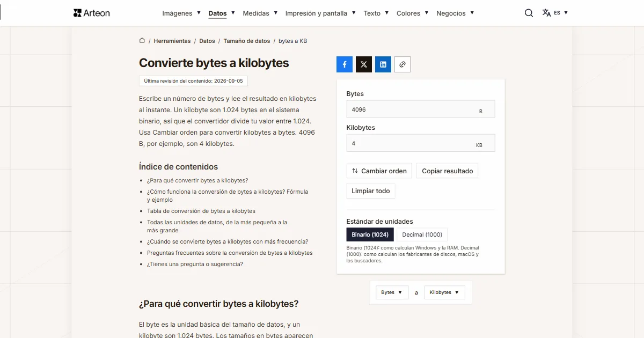Screen dimensions: 644x338
Task: Go to Todas las unidades de datos link
Action: coord(217,226)
